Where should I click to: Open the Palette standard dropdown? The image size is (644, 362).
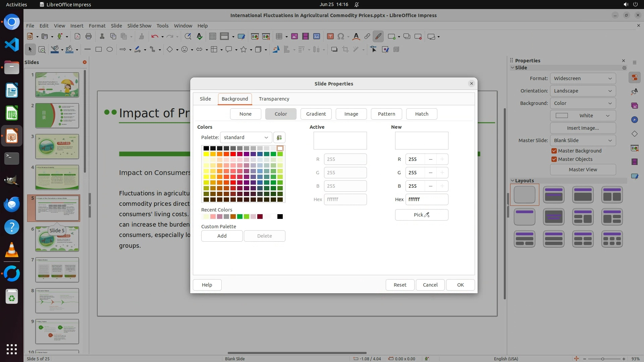coord(246,137)
